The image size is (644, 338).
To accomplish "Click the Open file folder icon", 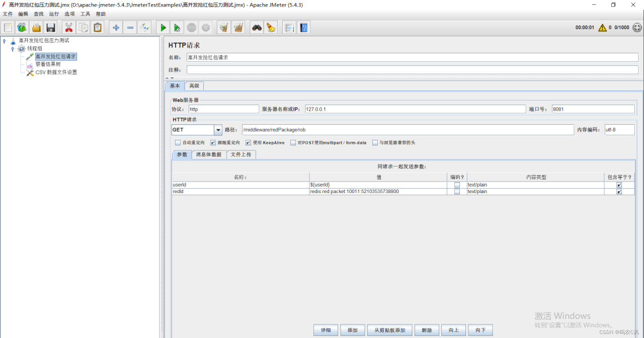I will pyautogui.click(x=36, y=28).
